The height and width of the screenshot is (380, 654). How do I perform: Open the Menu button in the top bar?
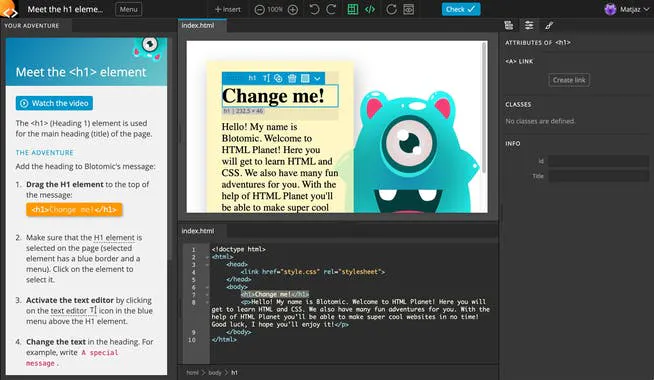[128, 9]
